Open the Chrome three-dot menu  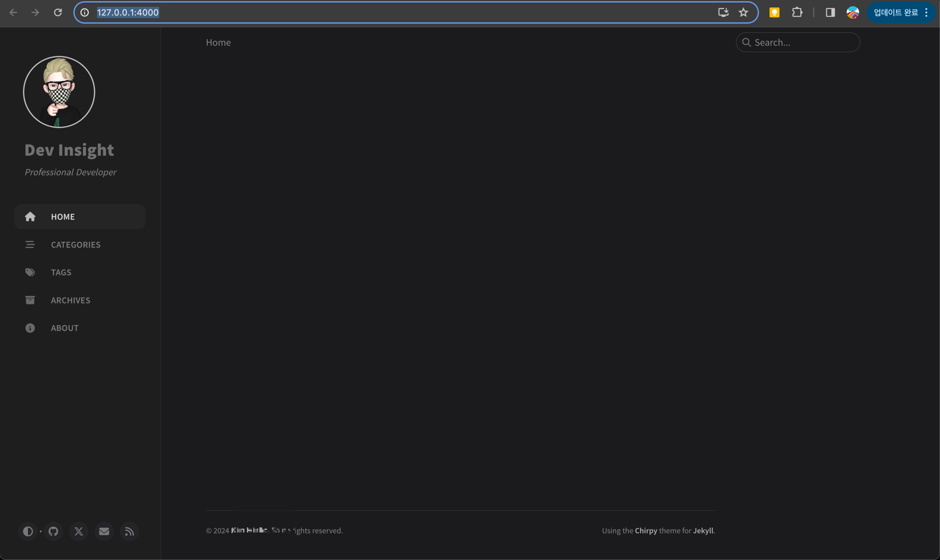coord(926,13)
